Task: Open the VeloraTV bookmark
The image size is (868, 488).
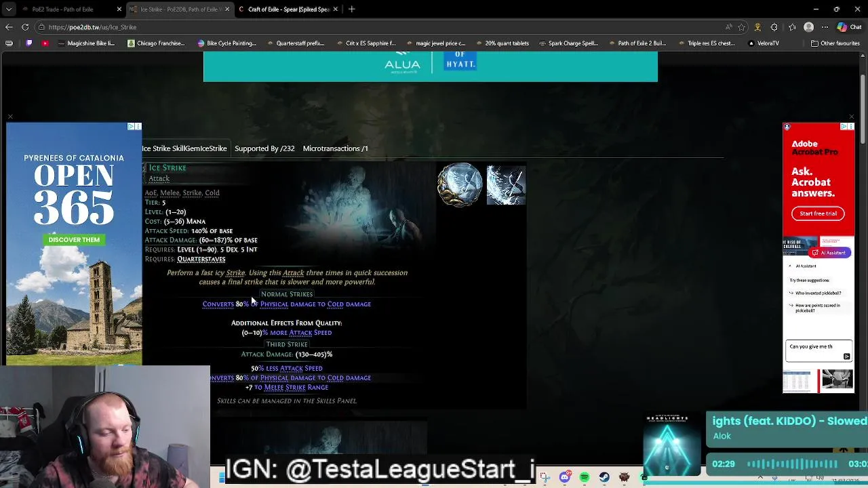Action: click(764, 43)
